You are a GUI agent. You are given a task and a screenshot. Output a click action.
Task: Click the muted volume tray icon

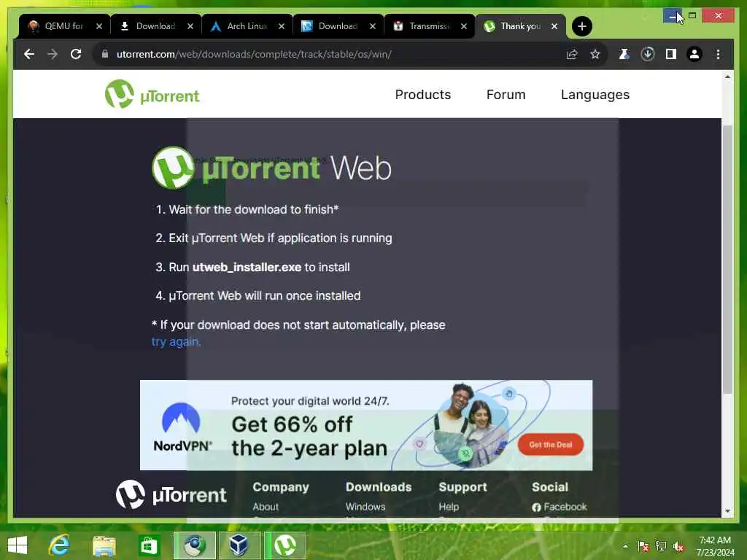[x=678, y=547]
